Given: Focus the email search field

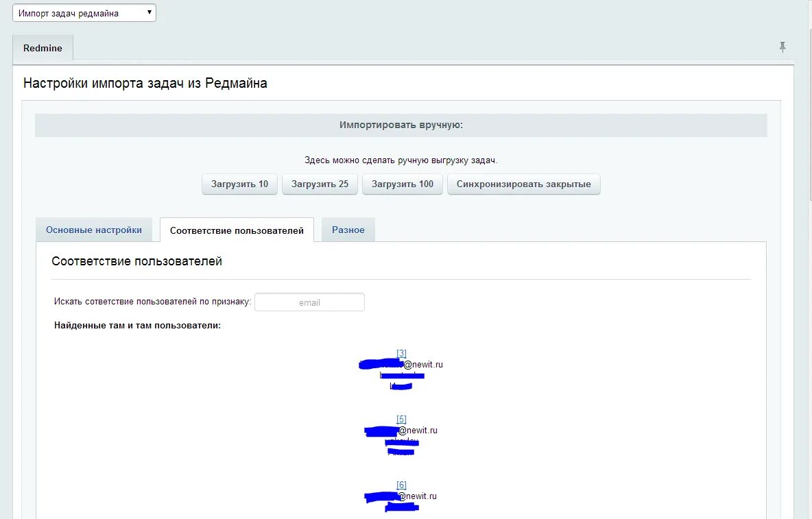Looking at the screenshot, I should click(309, 302).
